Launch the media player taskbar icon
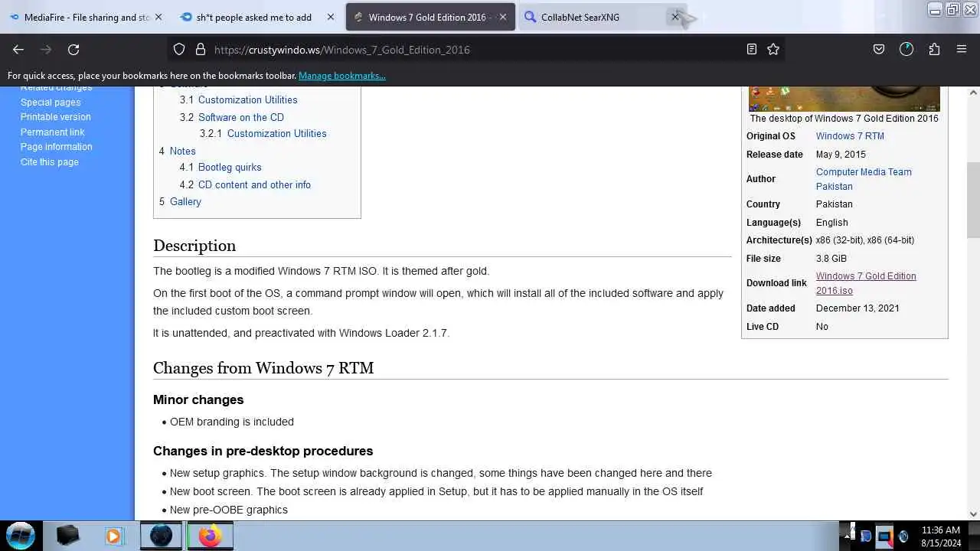This screenshot has width=980, height=551. click(114, 536)
